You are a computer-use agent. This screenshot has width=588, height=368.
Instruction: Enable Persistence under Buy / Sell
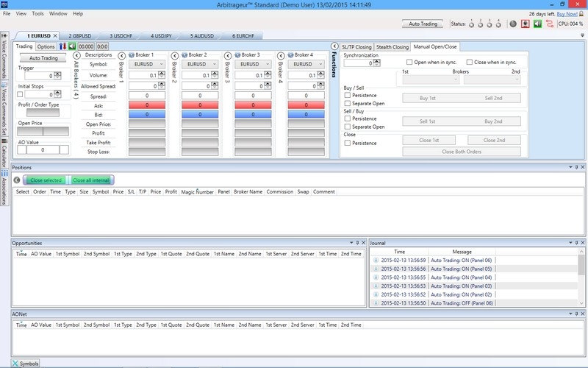click(348, 96)
